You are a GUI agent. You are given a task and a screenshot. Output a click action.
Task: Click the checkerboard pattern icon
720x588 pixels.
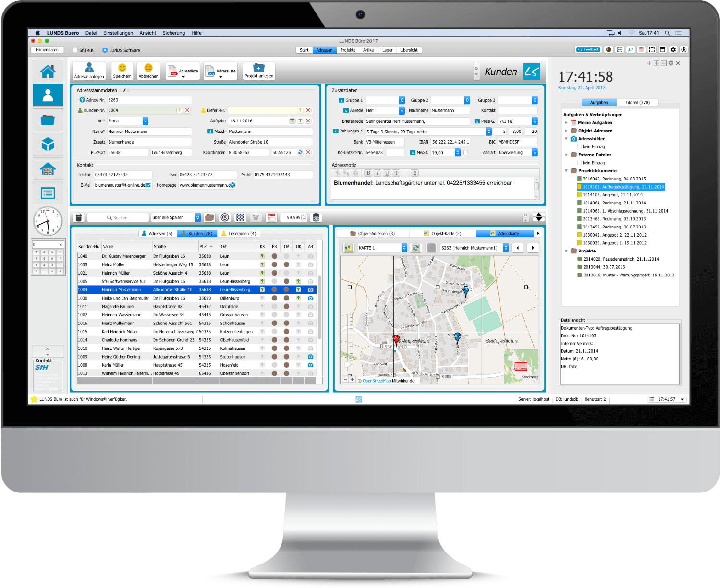[240, 217]
